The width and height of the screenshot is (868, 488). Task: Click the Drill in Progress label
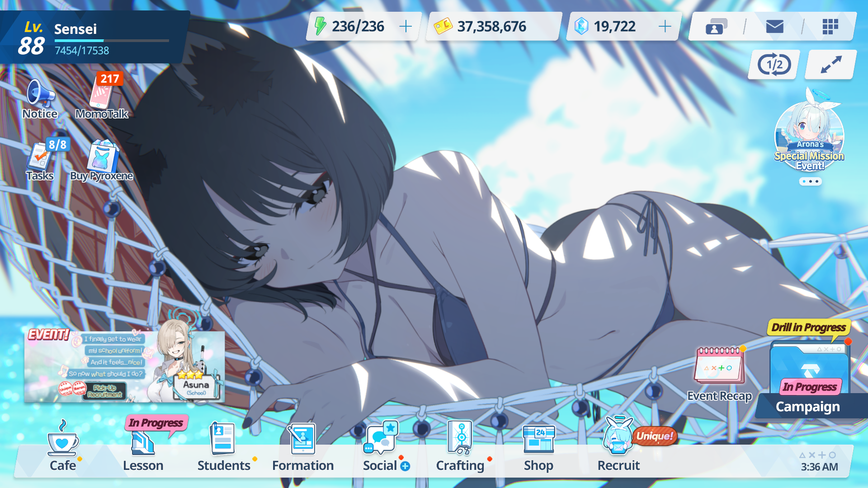coord(808,327)
